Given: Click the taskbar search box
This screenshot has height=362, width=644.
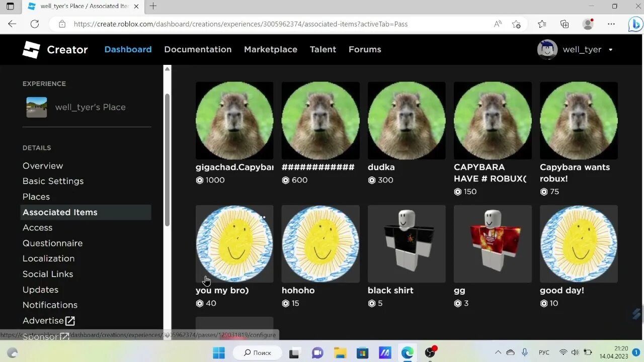Looking at the screenshot, I should 258,353.
